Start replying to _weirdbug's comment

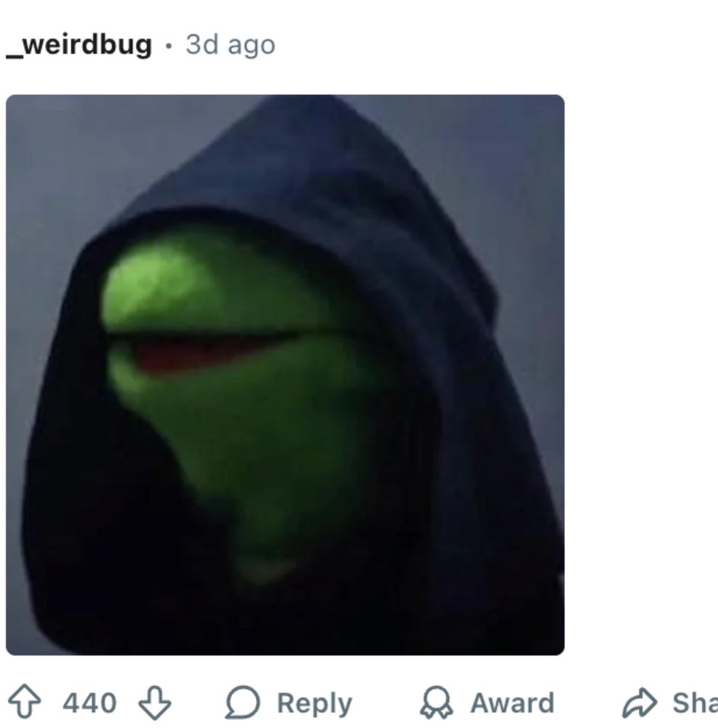289,703
